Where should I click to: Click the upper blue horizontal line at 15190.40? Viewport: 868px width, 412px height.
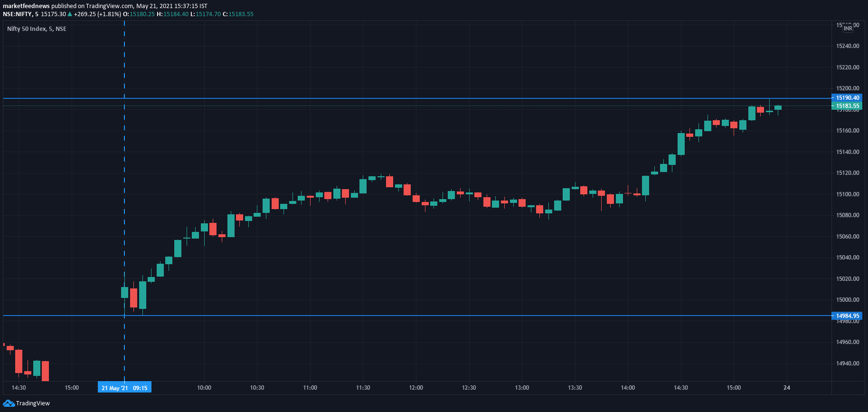pyautogui.click(x=427, y=98)
